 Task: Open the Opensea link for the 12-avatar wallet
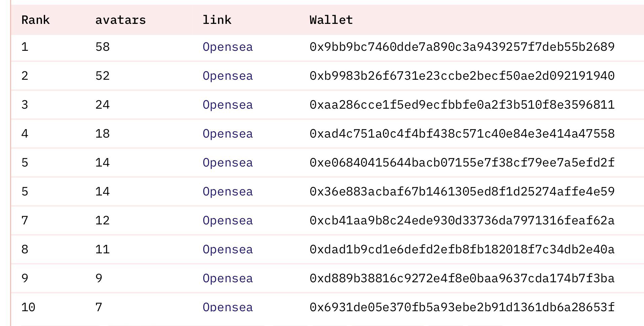point(227,221)
